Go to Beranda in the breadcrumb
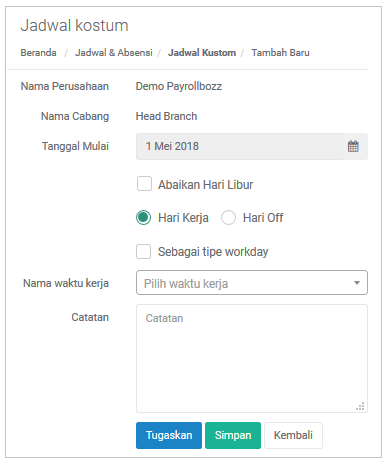The height and width of the screenshot is (464, 389). point(38,53)
